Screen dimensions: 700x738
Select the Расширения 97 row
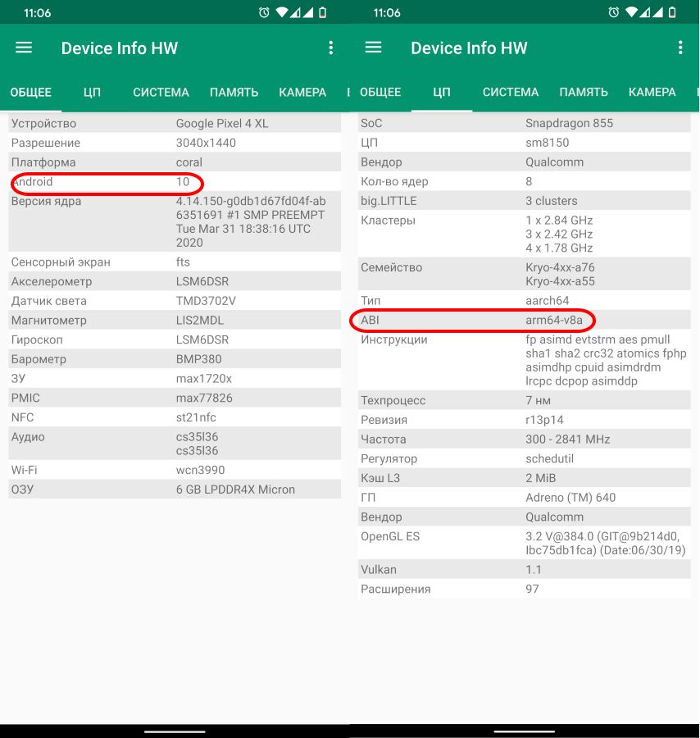(x=524, y=590)
